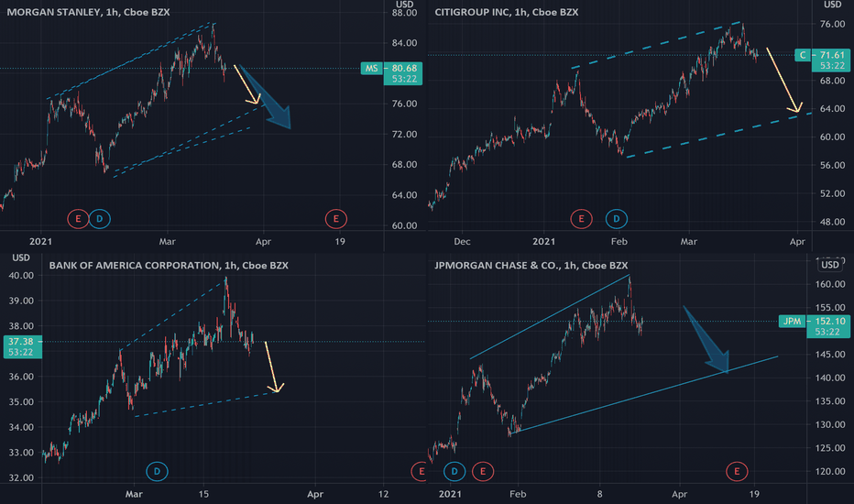Open Bank of America's April earnings E marker

(421, 471)
